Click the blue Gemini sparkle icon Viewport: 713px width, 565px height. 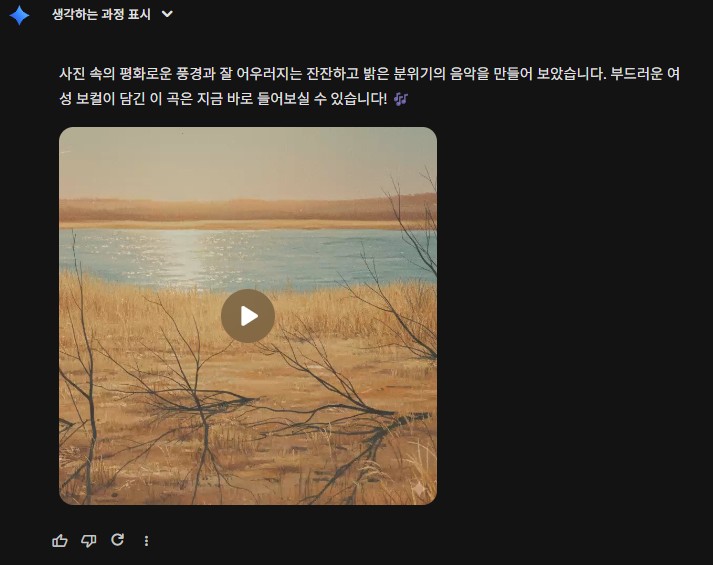pos(19,15)
